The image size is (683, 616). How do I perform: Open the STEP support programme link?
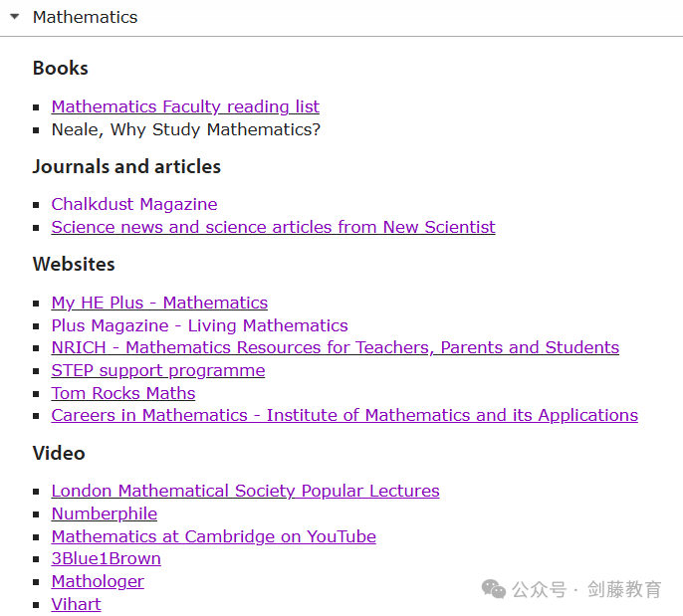click(158, 370)
